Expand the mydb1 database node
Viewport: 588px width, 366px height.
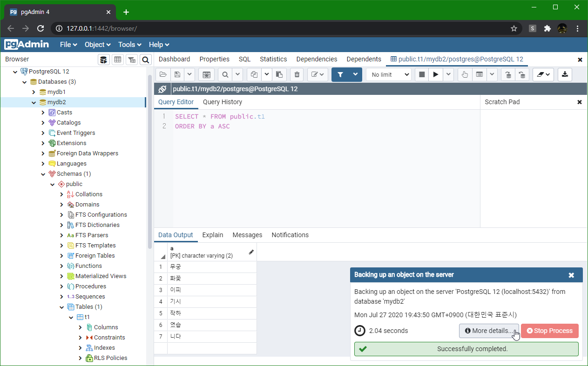click(x=34, y=92)
